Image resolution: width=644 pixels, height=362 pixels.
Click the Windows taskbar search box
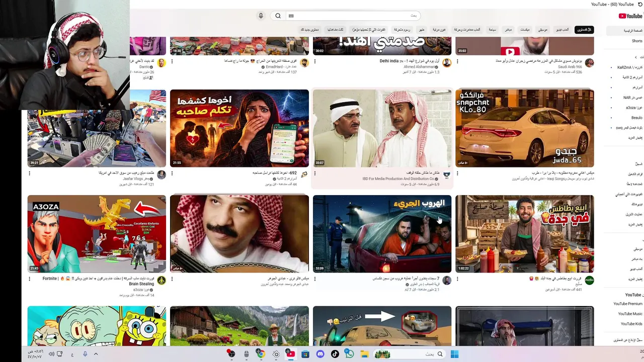click(410, 354)
